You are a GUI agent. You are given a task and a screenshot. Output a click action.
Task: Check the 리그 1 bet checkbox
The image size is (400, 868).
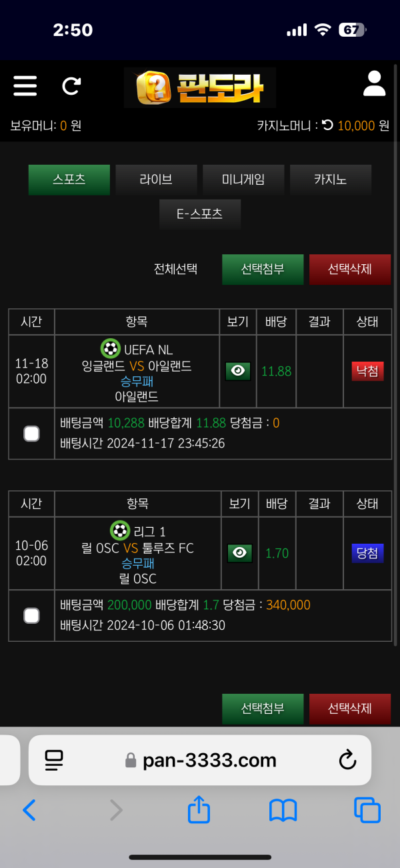coord(31,616)
